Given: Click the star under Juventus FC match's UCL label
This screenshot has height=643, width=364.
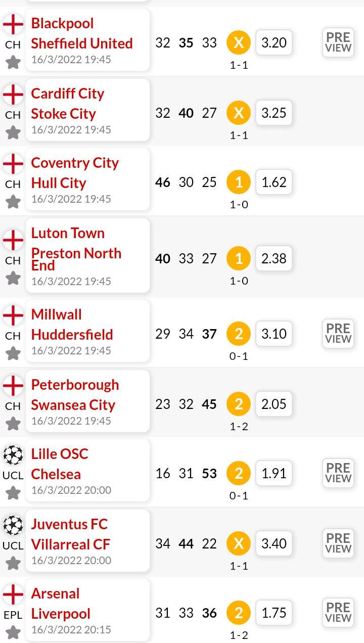Looking at the screenshot, I should click(x=13, y=563).
